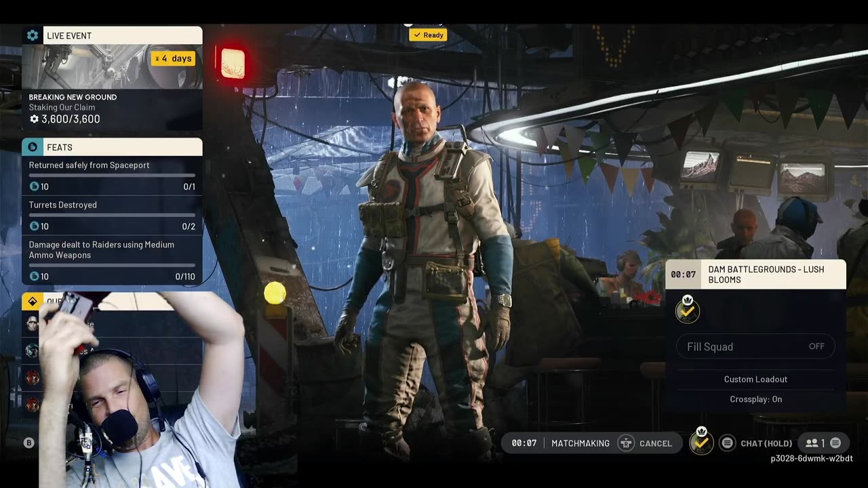
Task: Select the Dam Battlegrounds - Lush Blooms header
Action: coord(755,274)
